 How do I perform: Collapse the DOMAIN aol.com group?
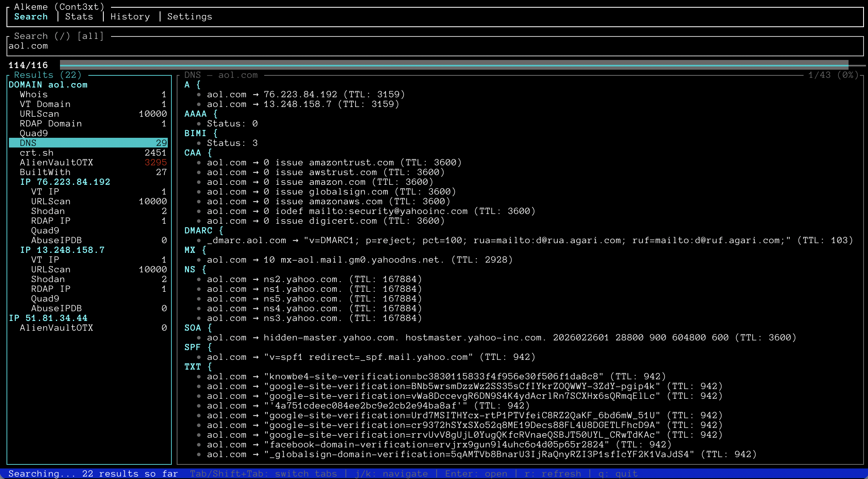pyautogui.click(x=47, y=85)
